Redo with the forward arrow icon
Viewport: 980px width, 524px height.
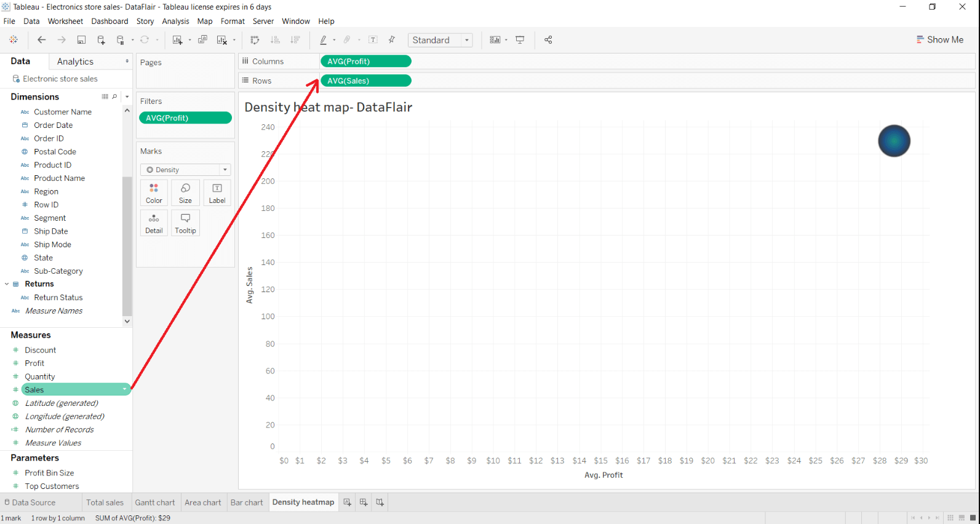coord(62,40)
